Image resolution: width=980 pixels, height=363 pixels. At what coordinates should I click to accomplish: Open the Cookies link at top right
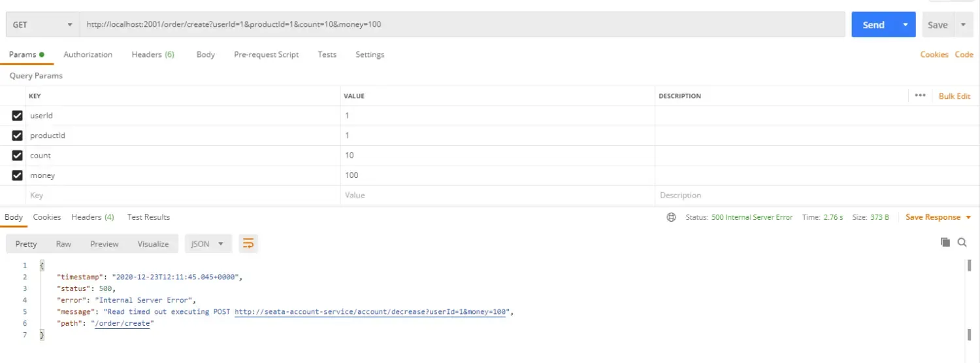click(x=934, y=54)
